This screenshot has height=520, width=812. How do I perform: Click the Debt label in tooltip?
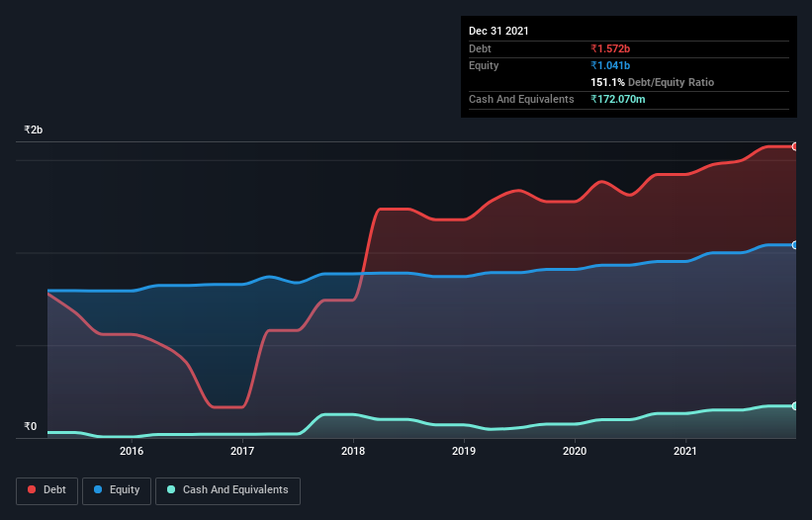click(480, 48)
